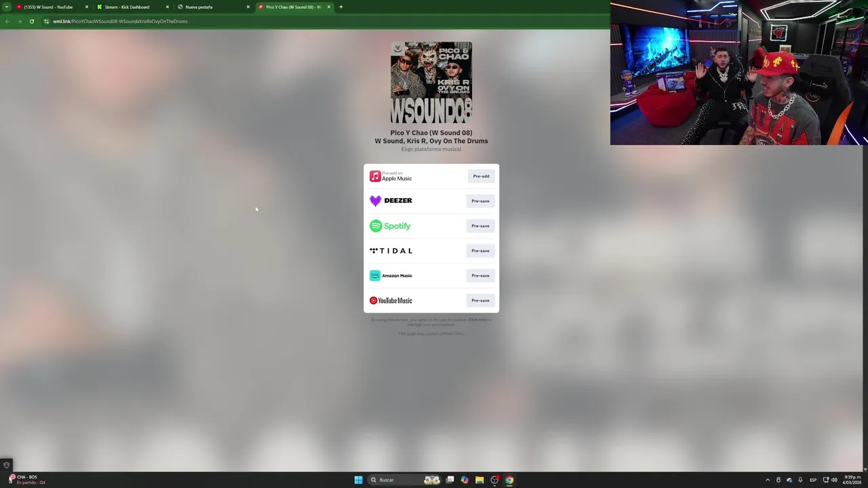Open the cookie permissions 'Click here' link
The width and height of the screenshot is (868, 488).
[x=477, y=320]
